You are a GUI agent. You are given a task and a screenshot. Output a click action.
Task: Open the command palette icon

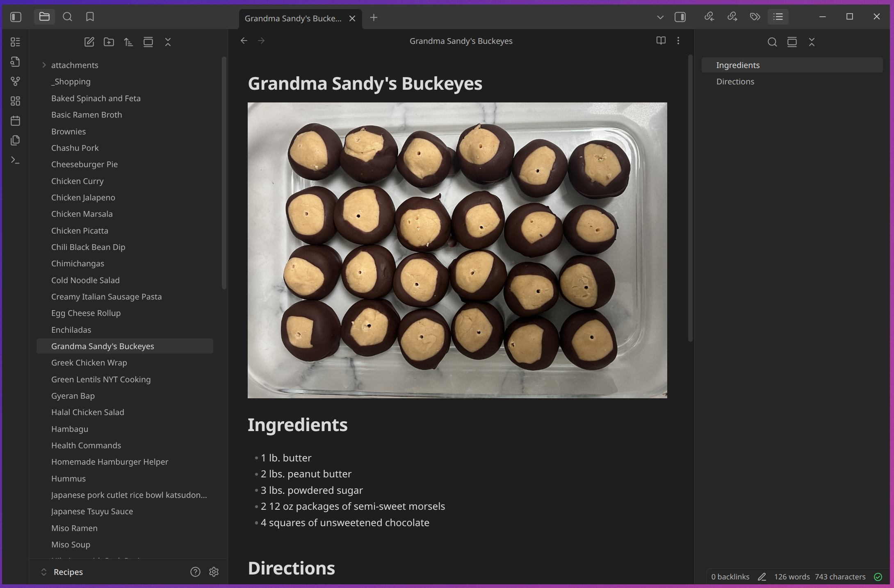tap(15, 160)
